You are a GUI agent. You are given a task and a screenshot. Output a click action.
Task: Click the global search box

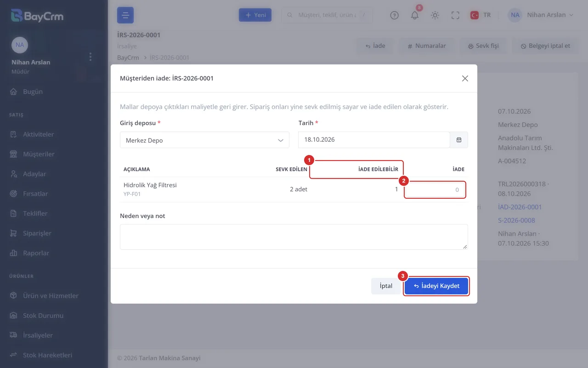click(x=327, y=15)
